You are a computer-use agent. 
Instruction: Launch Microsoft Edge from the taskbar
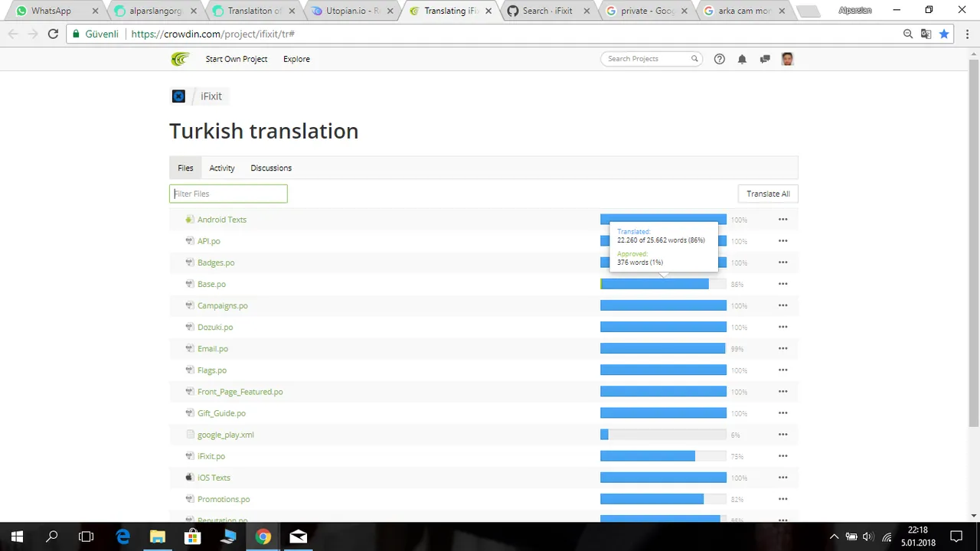122,536
